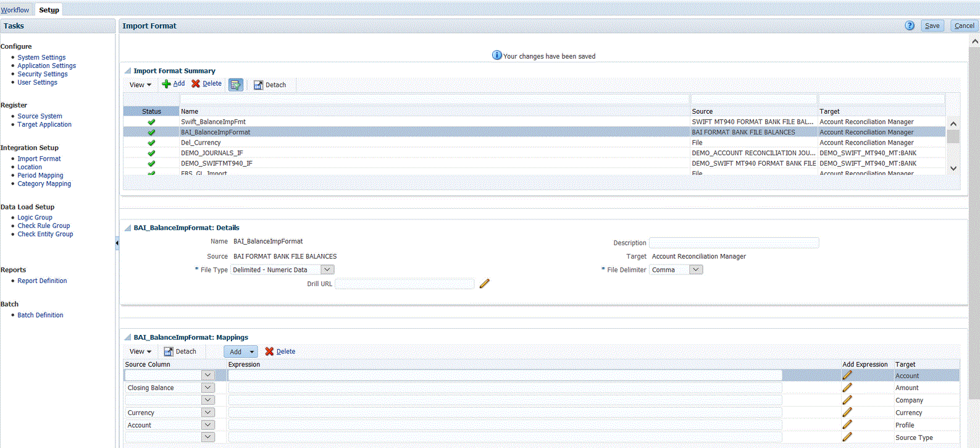Open the Add dropdown in Mappings
The image size is (980, 448).
point(252,352)
